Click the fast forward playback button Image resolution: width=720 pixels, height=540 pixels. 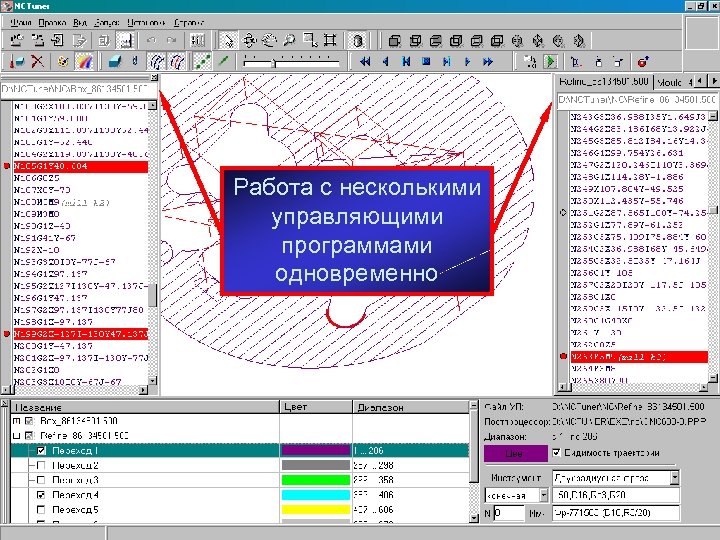click(488, 61)
